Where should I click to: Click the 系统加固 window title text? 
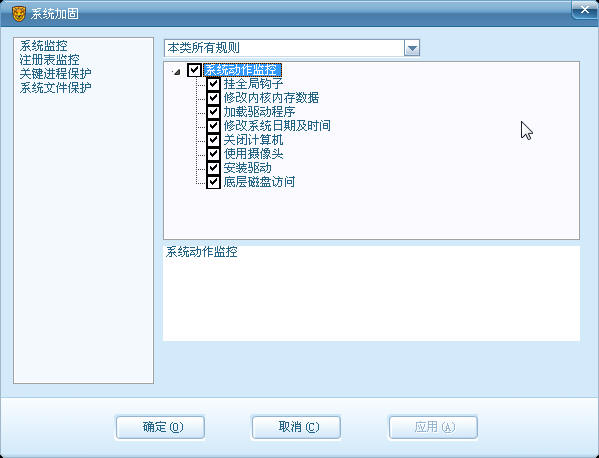[55, 14]
